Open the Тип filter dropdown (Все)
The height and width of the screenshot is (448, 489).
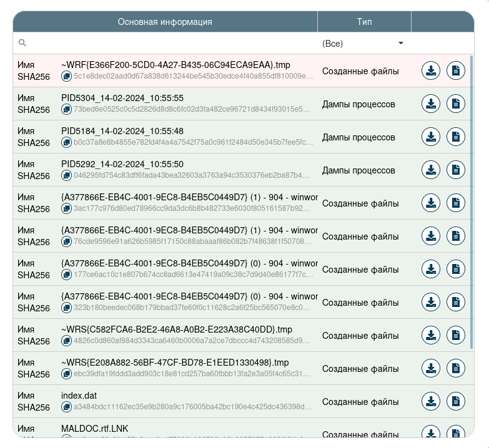point(363,44)
